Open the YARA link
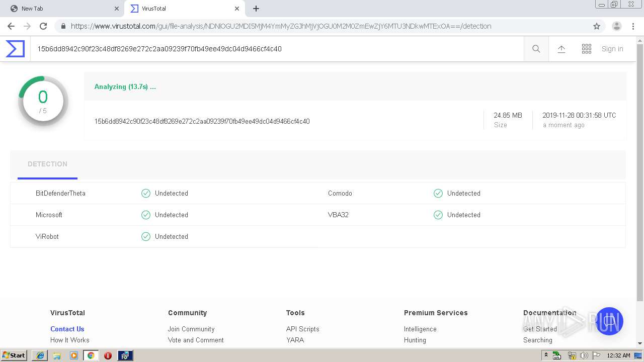The height and width of the screenshot is (362, 644). point(295,340)
